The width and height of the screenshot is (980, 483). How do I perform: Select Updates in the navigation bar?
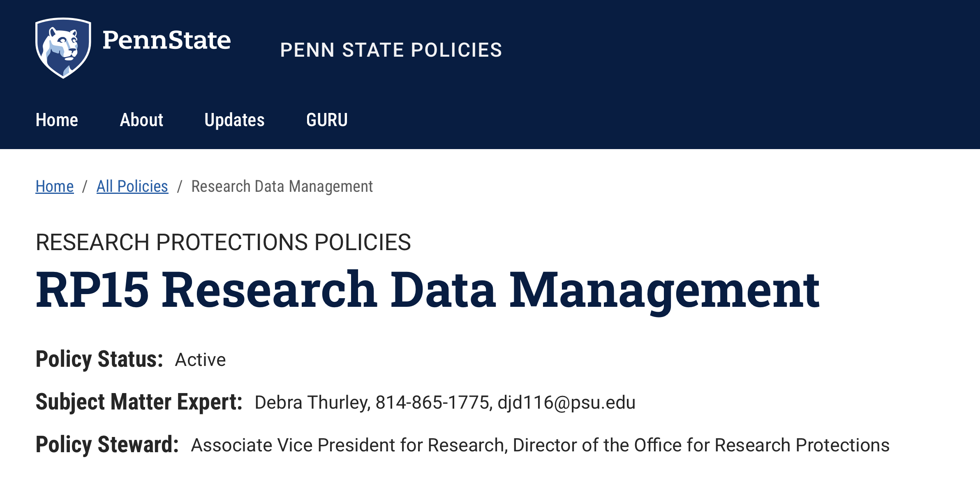tap(234, 120)
